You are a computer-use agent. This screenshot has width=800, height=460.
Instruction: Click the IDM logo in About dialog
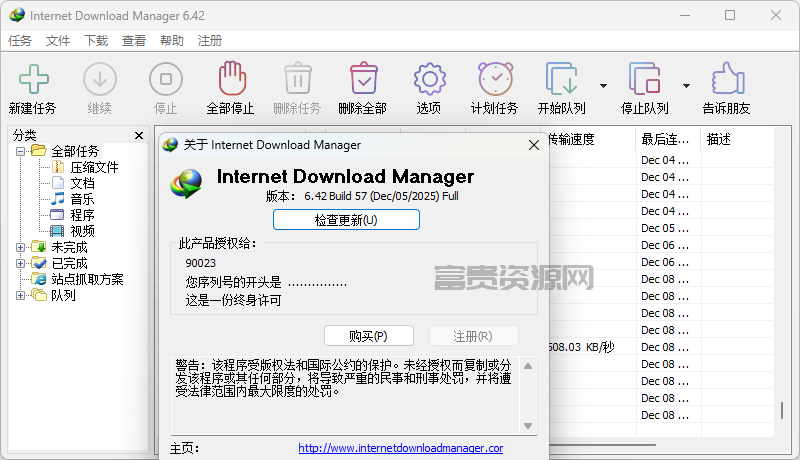point(186,184)
